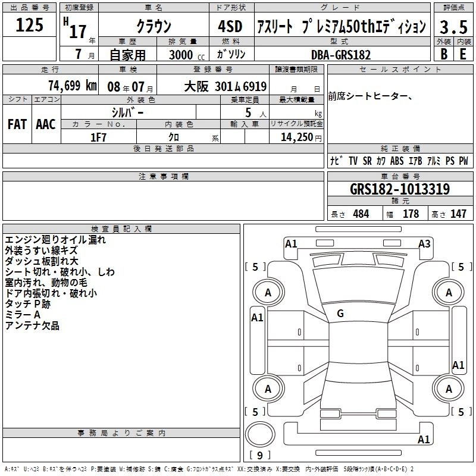
Task: Select the 事務局よりご案内 header
Action: pos(121,433)
